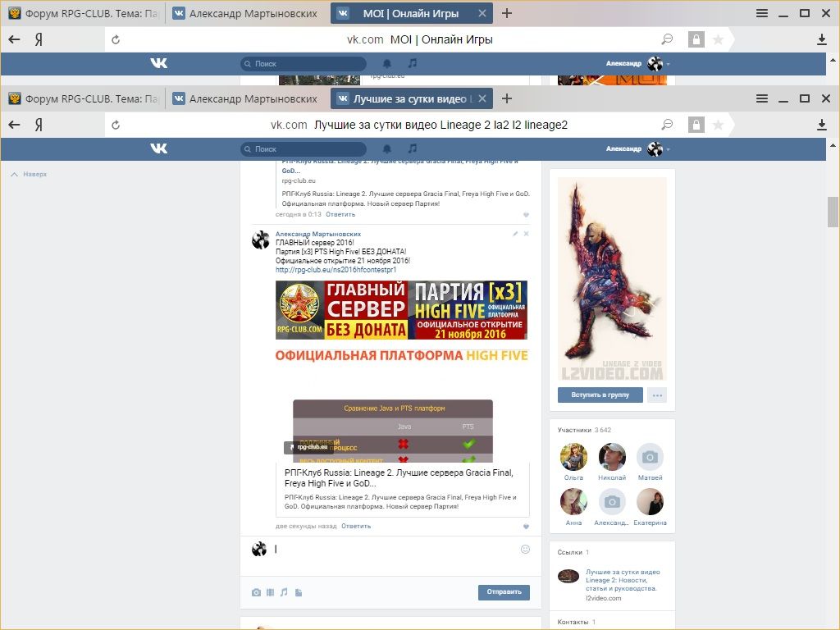
Task: Open new tab in Лучшие за сутки видео window
Action: (x=507, y=98)
